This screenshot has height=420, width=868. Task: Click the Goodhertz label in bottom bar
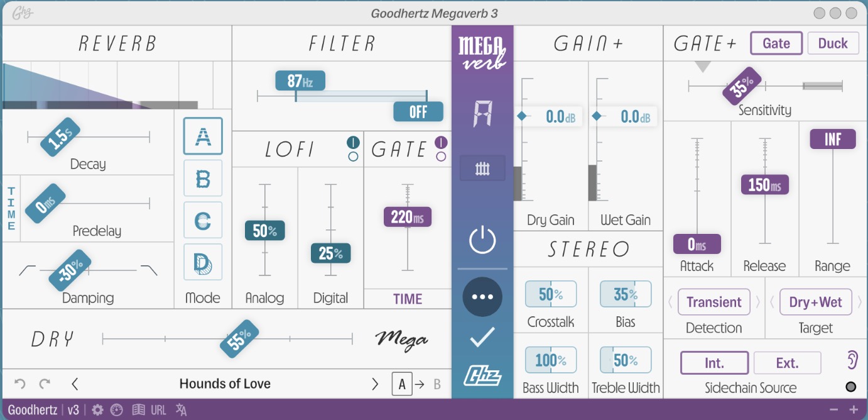pyautogui.click(x=33, y=410)
